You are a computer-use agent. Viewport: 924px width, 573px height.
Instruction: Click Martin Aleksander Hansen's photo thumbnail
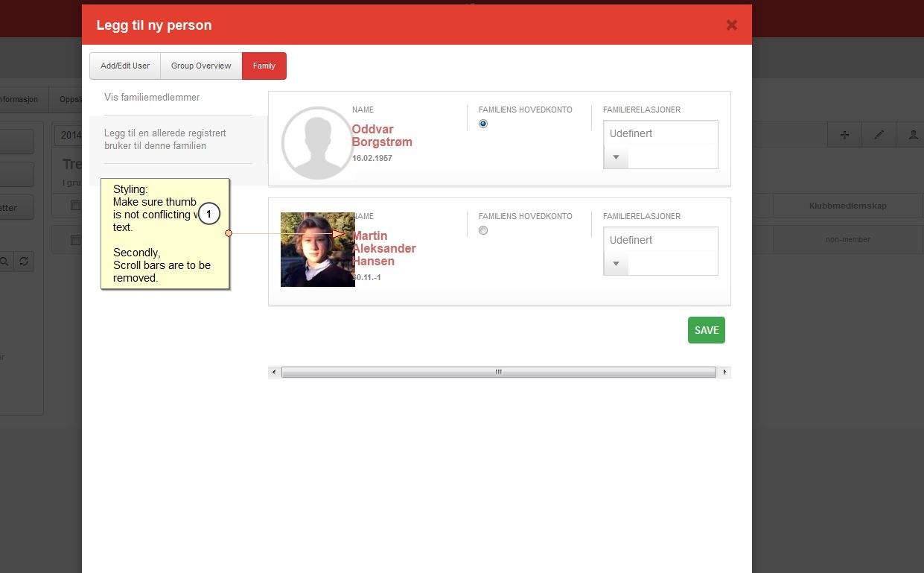[x=318, y=250]
